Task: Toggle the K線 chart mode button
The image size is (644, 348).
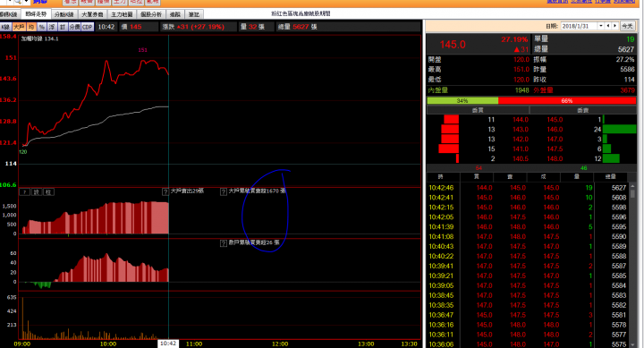Action: click(x=5, y=27)
